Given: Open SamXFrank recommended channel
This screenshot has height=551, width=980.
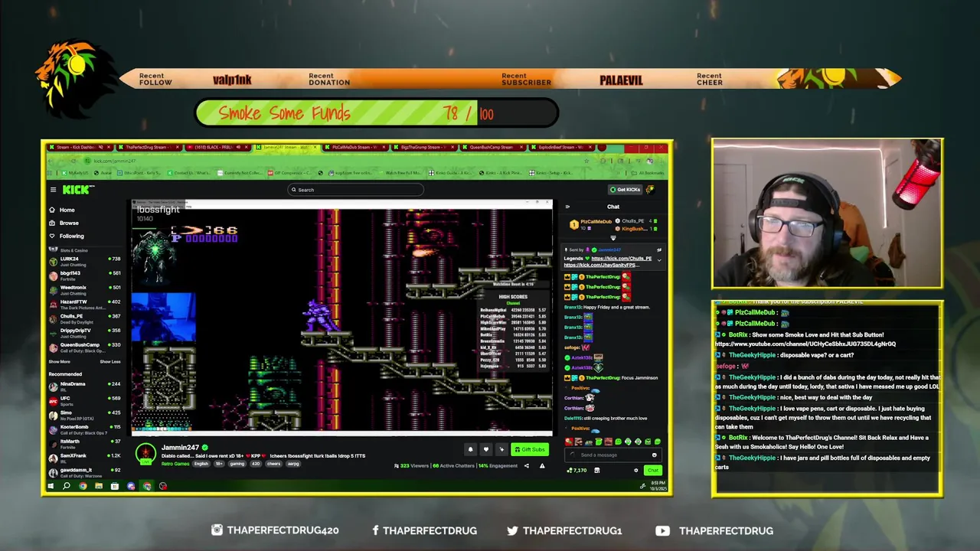Looking at the screenshot, I should (x=84, y=458).
